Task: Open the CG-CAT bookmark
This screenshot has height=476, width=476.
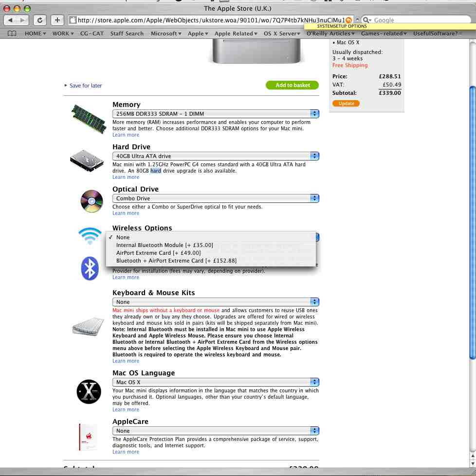Action: point(92,34)
